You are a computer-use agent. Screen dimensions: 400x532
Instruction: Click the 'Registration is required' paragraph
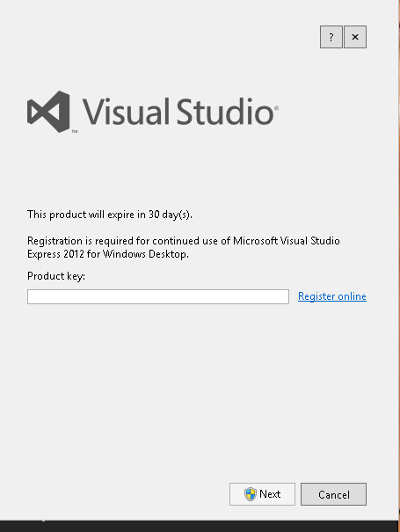click(x=183, y=247)
